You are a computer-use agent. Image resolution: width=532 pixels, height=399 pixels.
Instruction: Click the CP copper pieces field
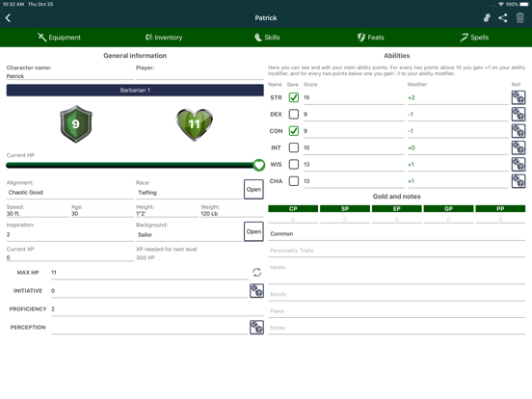click(293, 220)
